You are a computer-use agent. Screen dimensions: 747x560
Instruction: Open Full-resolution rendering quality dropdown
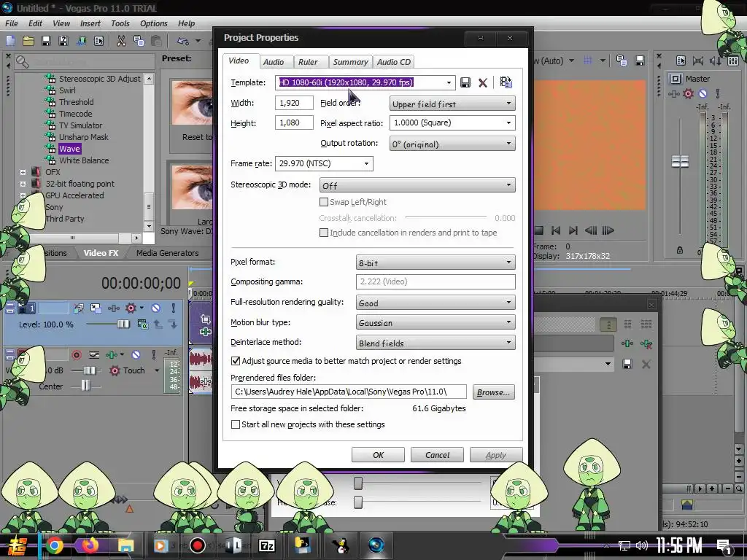[x=436, y=303]
